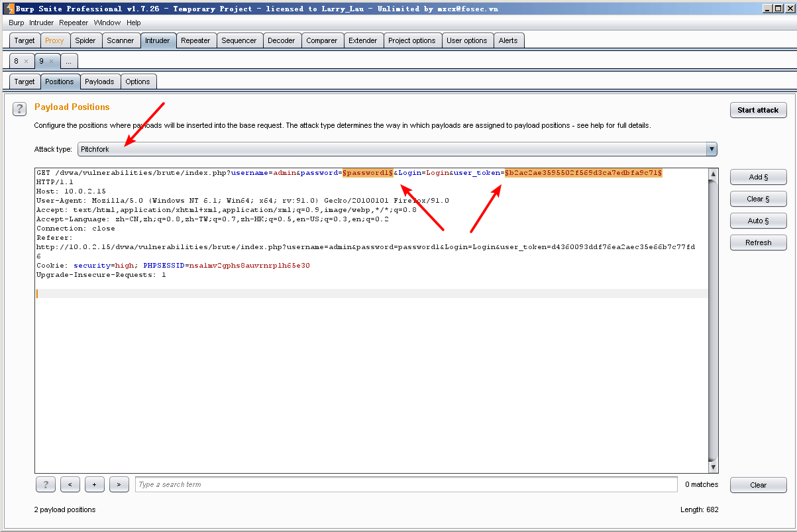Screen dimensions: 797x532
Task: Click the Clear § button
Action: pyautogui.click(x=758, y=199)
